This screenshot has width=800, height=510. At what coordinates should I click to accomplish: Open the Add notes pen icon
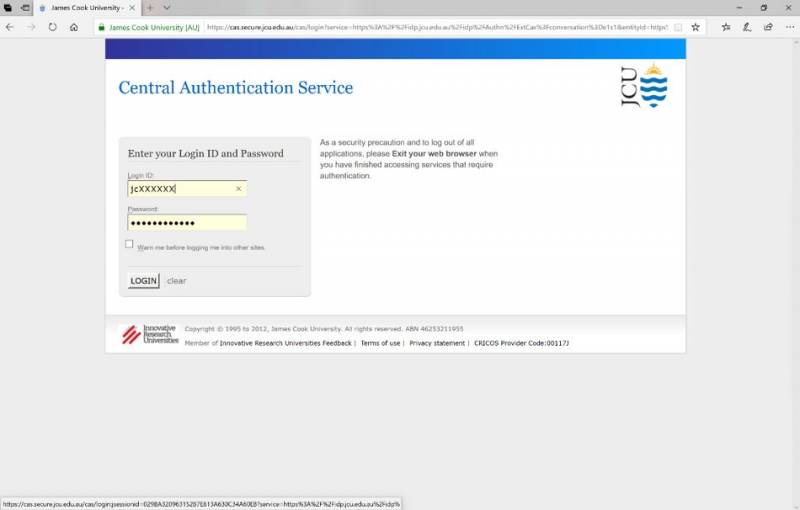[747, 27]
